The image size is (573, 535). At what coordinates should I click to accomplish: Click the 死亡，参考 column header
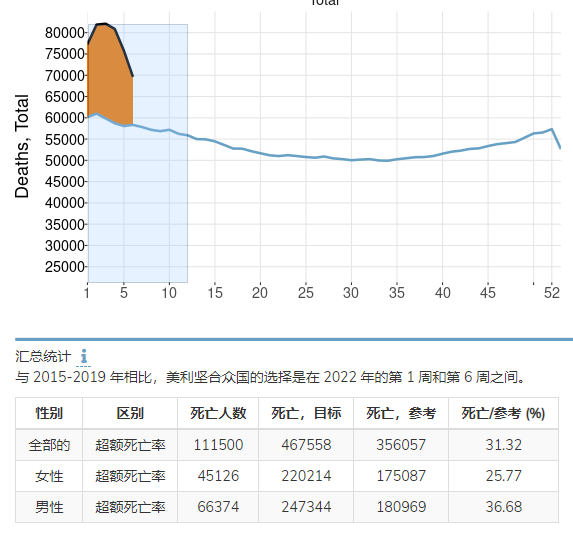coord(401,413)
